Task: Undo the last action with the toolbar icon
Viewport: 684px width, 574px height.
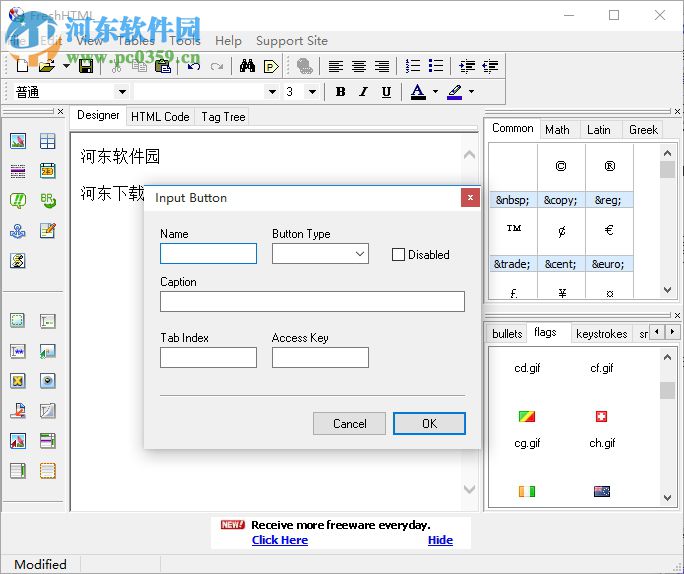Action: point(194,66)
